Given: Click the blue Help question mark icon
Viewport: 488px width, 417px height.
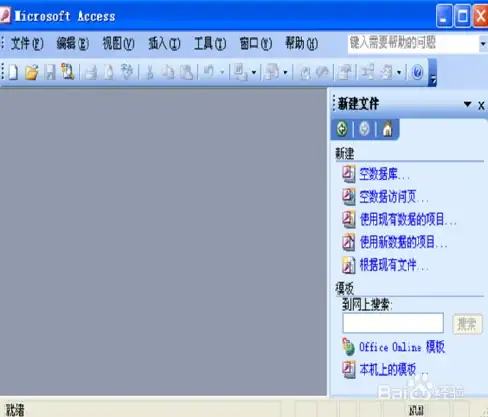Looking at the screenshot, I should click(417, 72).
